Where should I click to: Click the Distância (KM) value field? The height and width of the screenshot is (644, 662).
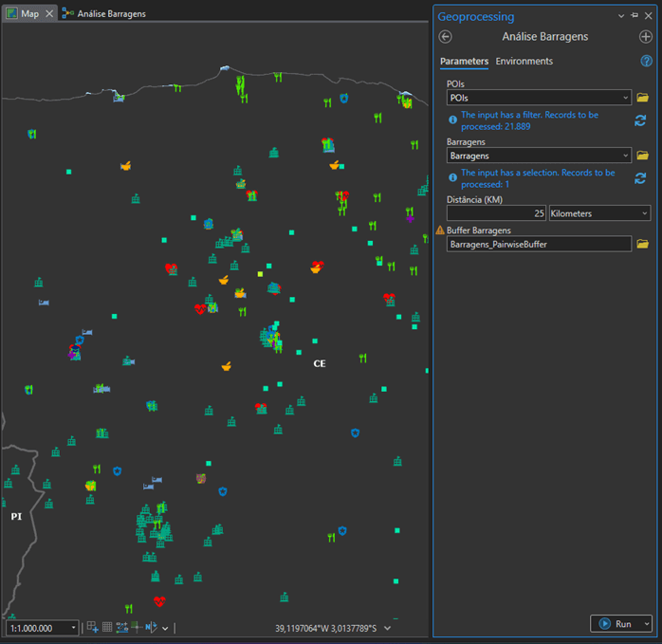(x=496, y=213)
